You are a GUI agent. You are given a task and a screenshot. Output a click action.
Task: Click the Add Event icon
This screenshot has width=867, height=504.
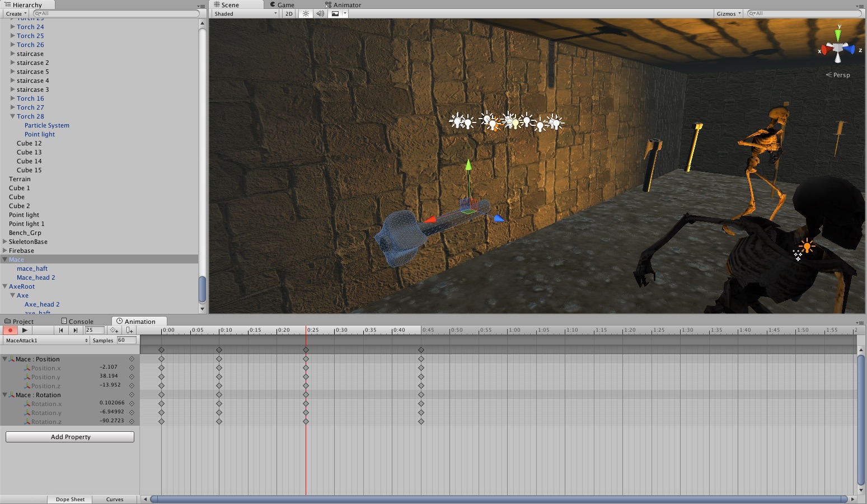pos(129,331)
